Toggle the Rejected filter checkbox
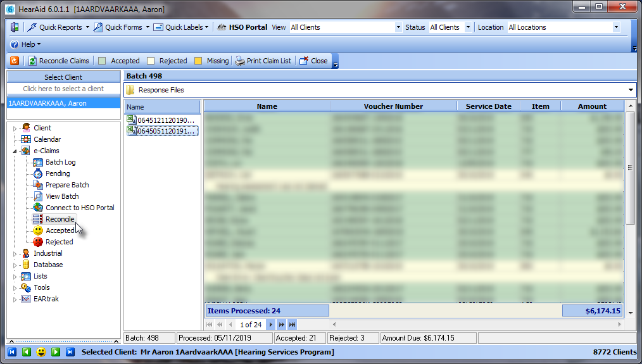This screenshot has height=364, width=642. (x=151, y=61)
